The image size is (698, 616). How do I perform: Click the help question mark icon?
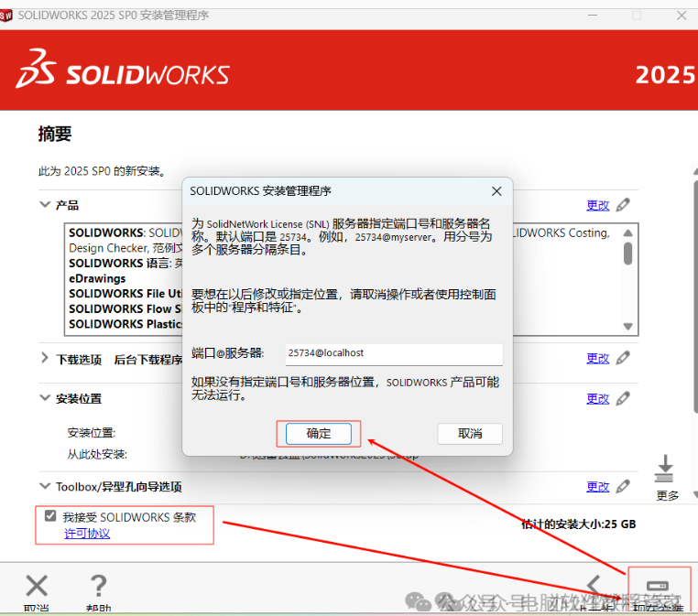[98, 585]
